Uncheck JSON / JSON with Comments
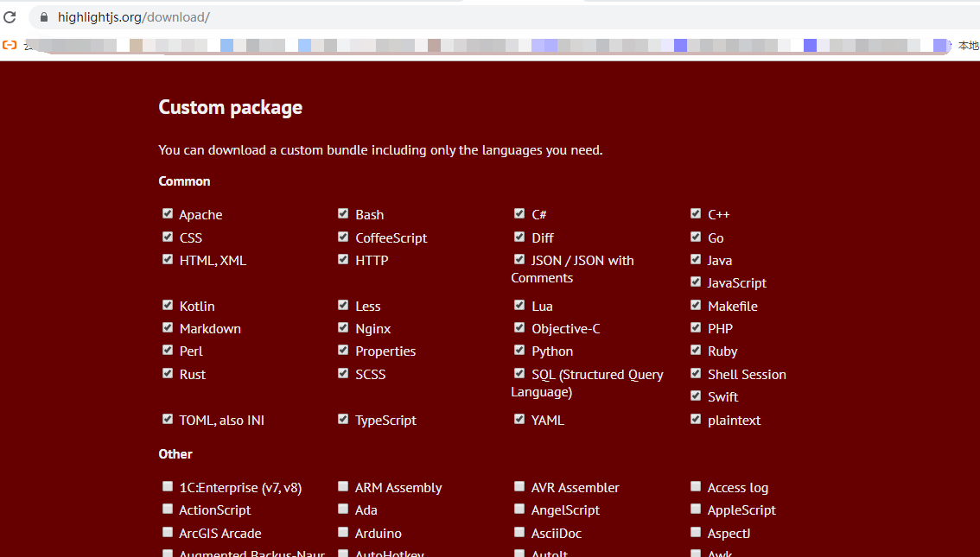This screenshot has width=980, height=557. tap(519, 259)
